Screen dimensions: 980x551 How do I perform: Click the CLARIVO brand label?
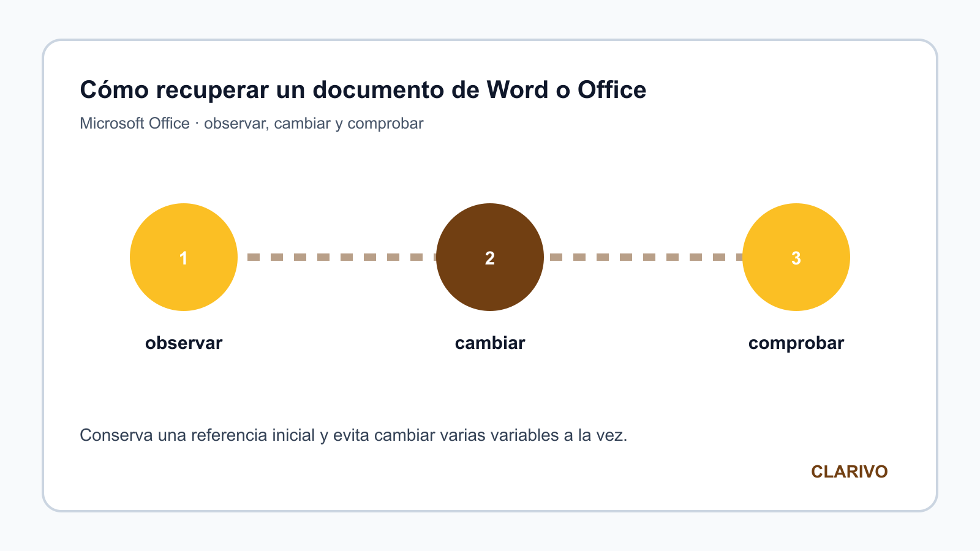850,472
